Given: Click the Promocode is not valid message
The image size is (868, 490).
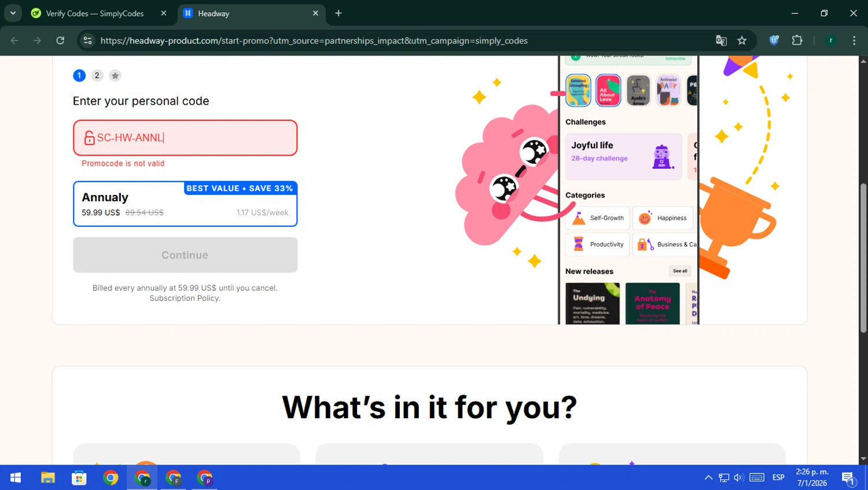Looking at the screenshot, I should tap(123, 164).
